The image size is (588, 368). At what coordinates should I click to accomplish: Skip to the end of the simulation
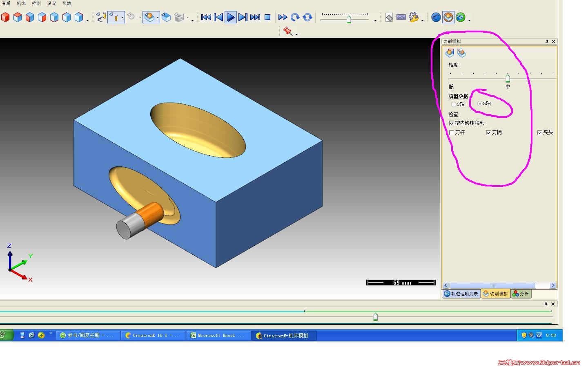click(255, 17)
